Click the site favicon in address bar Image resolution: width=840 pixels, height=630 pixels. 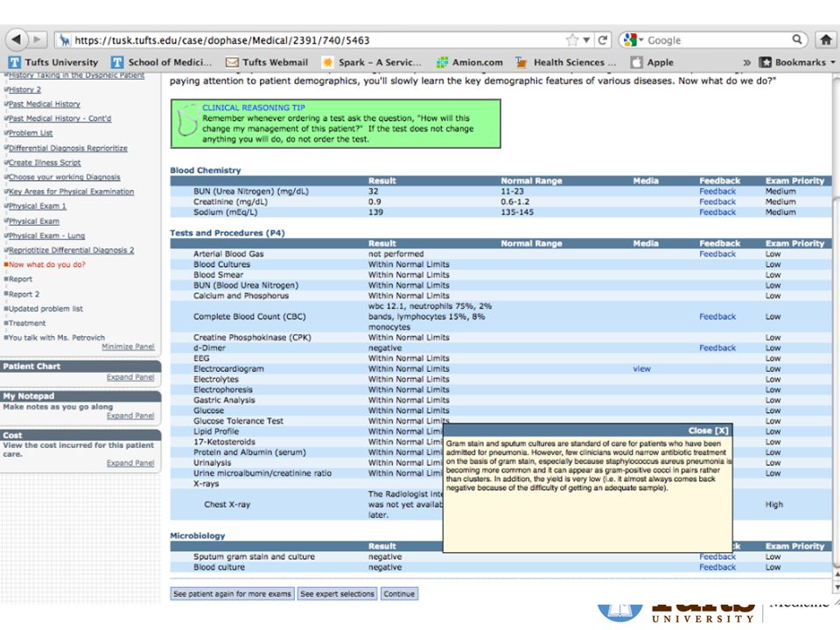point(65,40)
